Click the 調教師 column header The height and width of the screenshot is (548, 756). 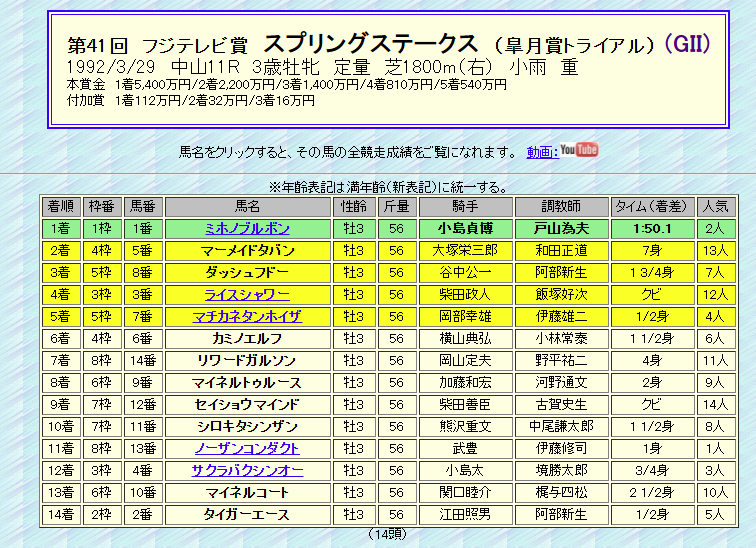(x=561, y=206)
